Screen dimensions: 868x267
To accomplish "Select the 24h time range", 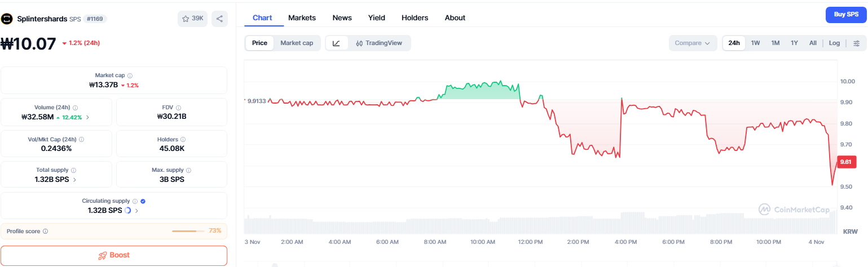I will tap(734, 43).
